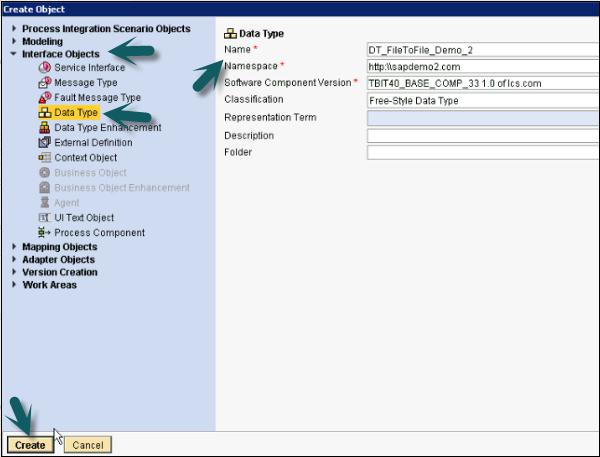Click the Business Object Enhancement icon
600x457 pixels.
[45, 187]
